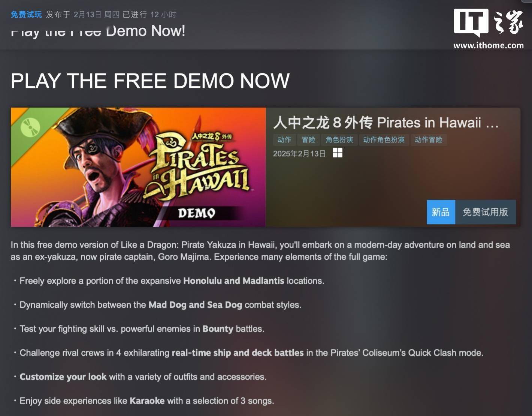This screenshot has width=532, height=416.
Task: Click the Play the Free Demo Now! headline
Action: point(98,31)
